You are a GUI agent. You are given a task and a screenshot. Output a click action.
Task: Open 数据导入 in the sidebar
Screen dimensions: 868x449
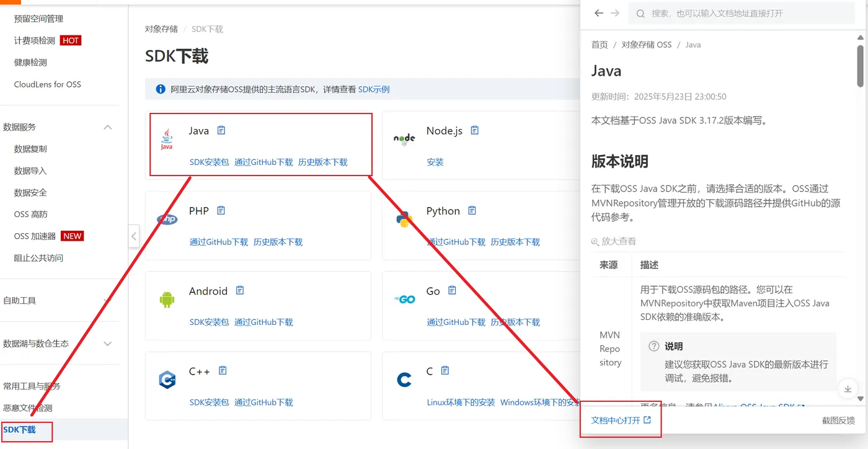[x=30, y=171]
